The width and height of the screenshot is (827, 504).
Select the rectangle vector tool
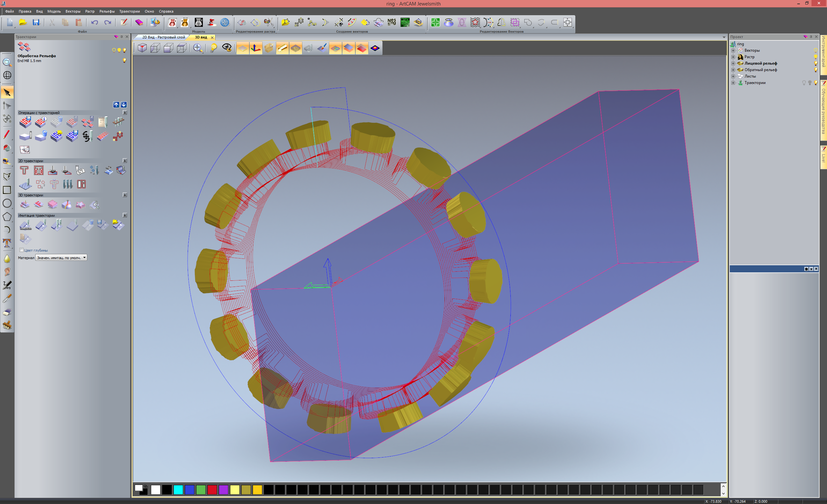(x=7, y=190)
